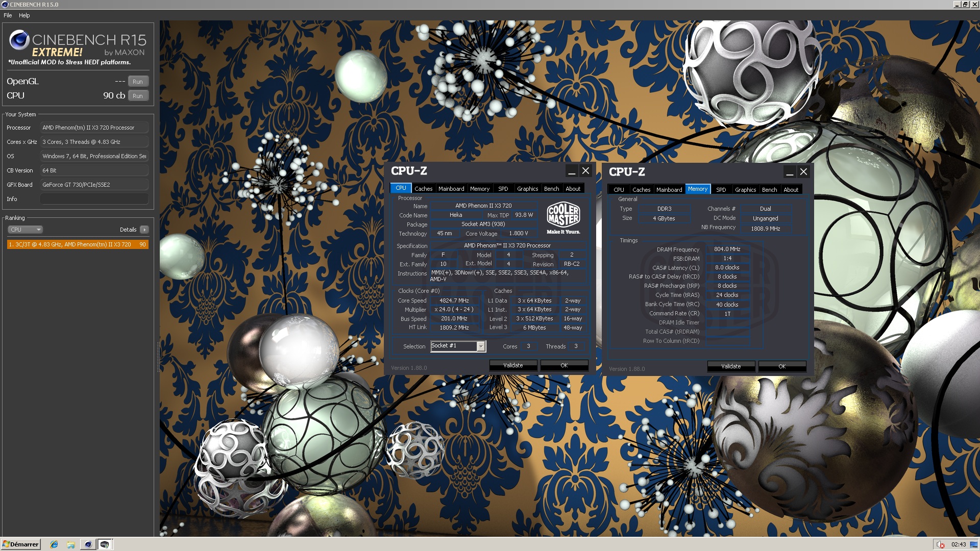Restore the Cinebench window via title bar button
The height and width of the screenshot is (551, 980).
(x=965, y=5)
